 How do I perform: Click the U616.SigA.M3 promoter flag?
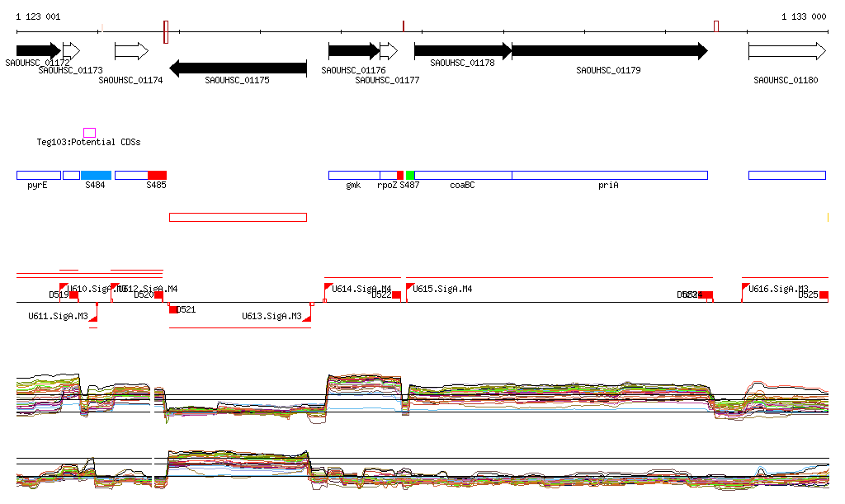point(745,287)
